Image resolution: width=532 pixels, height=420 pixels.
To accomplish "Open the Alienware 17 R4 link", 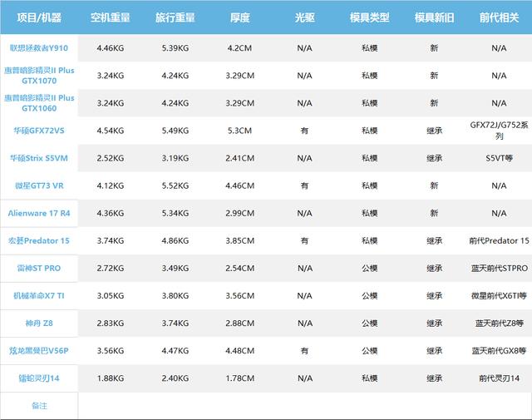I will click(39, 213).
